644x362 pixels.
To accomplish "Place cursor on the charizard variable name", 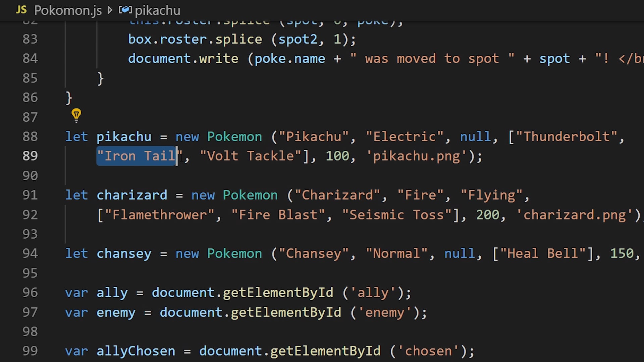I will [x=132, y=195].
